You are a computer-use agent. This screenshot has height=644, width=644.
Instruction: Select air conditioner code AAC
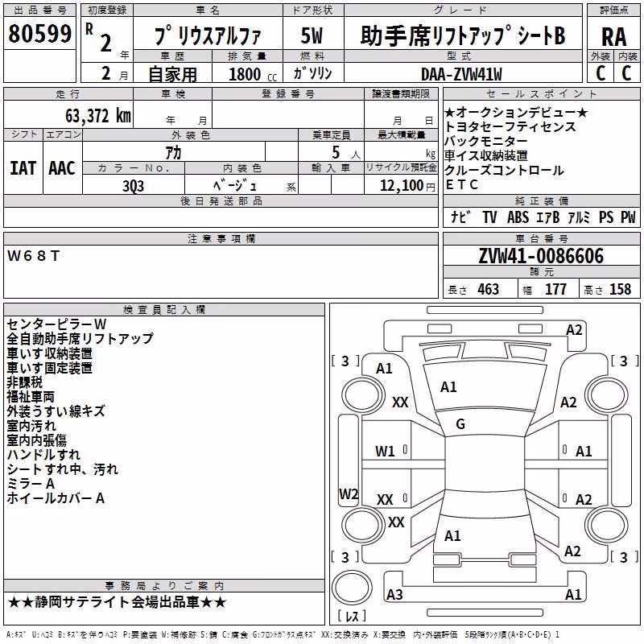pos(62,168)
